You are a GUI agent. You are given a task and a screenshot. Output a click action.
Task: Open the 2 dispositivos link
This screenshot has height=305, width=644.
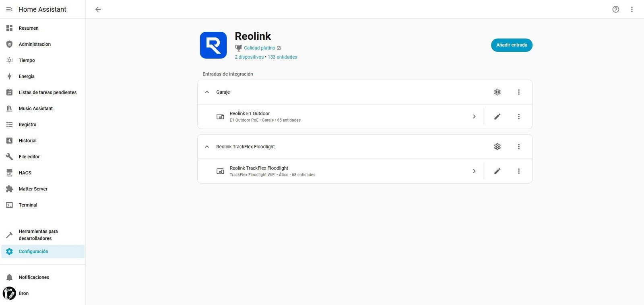pyautogui.click(x=249, y=57)
